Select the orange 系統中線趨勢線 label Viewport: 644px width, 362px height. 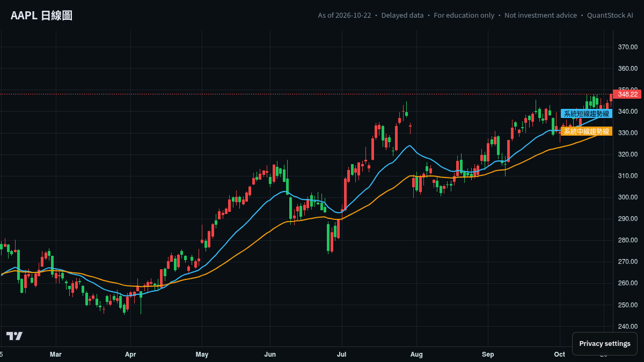click(x=587, y=131)
